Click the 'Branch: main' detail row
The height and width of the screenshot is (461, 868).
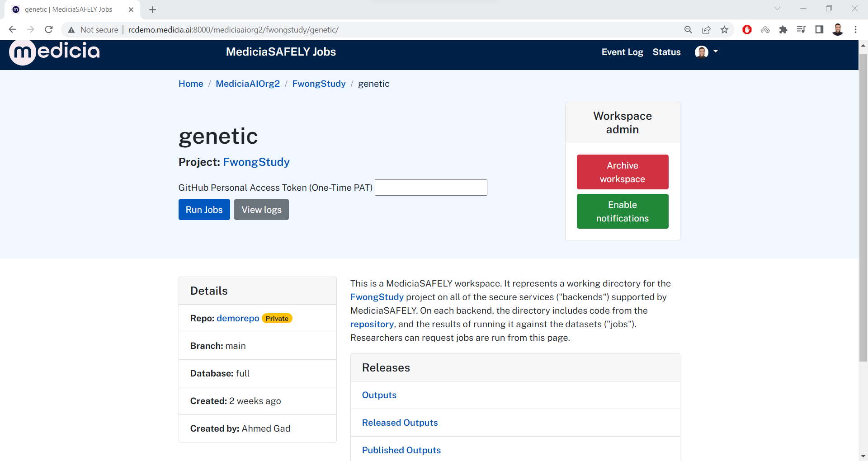point(258,346)
